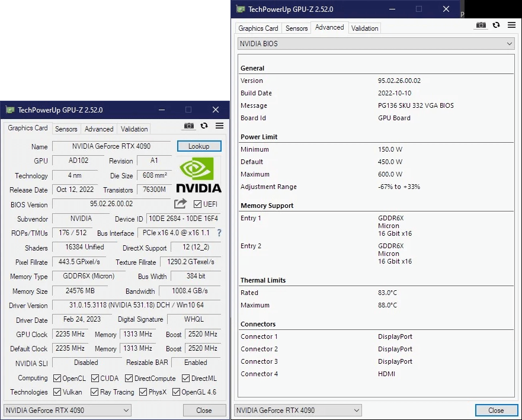Select Advanced tab in right window
This screenshot has height=420, width=522.
(x=329, y=27)
